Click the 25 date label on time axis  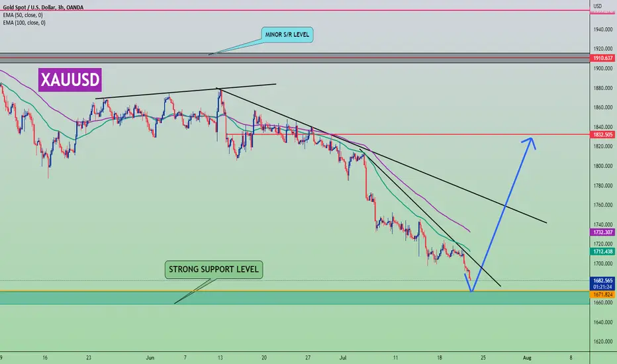483,357
